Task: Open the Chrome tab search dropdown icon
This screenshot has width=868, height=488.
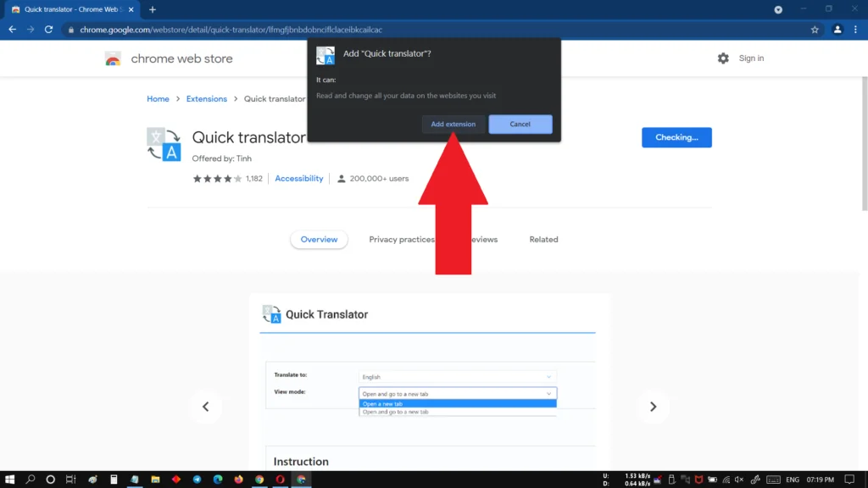Action: (778, 9)
